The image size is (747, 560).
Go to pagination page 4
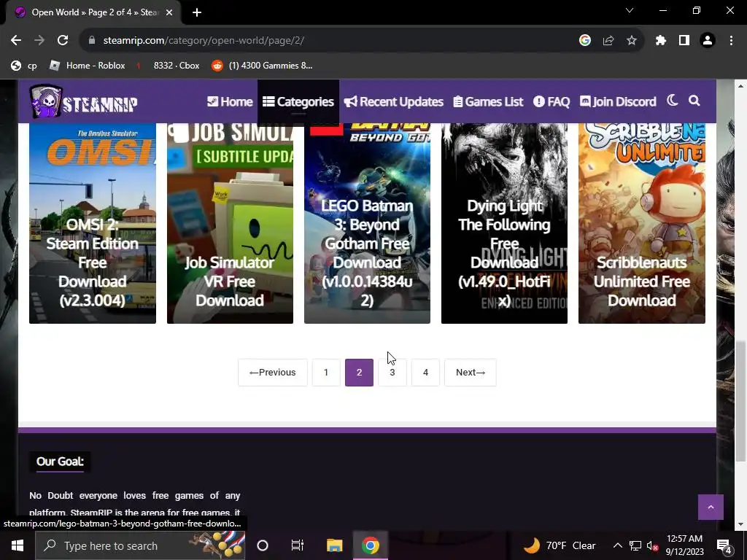pyautogui.click(x=425, y=373)
